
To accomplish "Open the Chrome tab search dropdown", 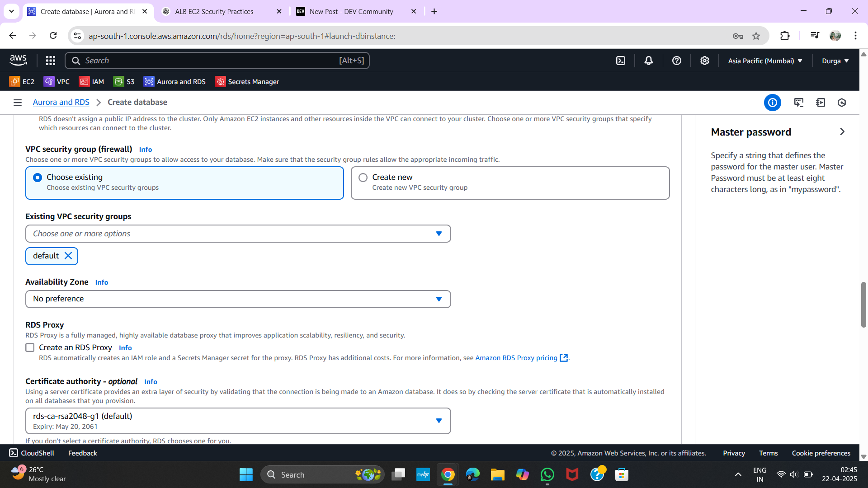I will 11,11.
